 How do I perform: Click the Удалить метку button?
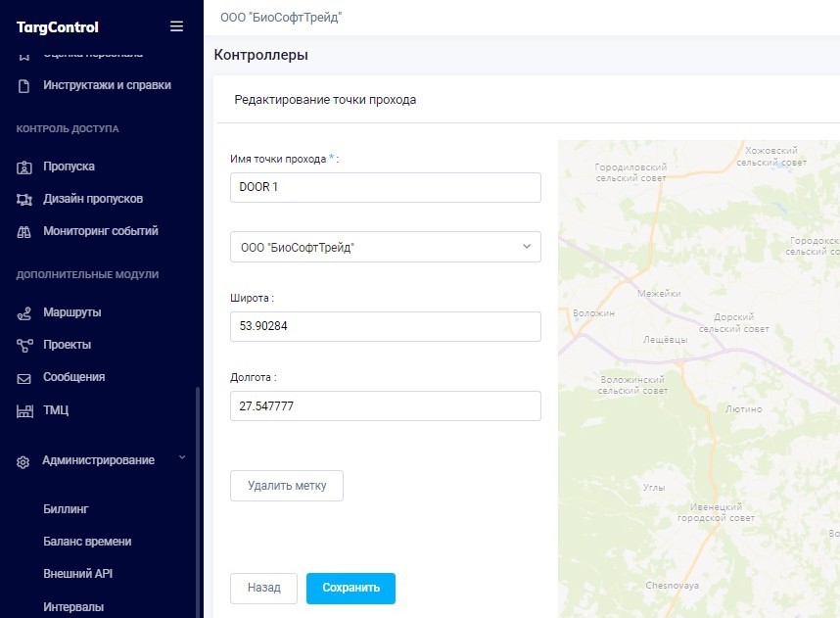[287, 486]
